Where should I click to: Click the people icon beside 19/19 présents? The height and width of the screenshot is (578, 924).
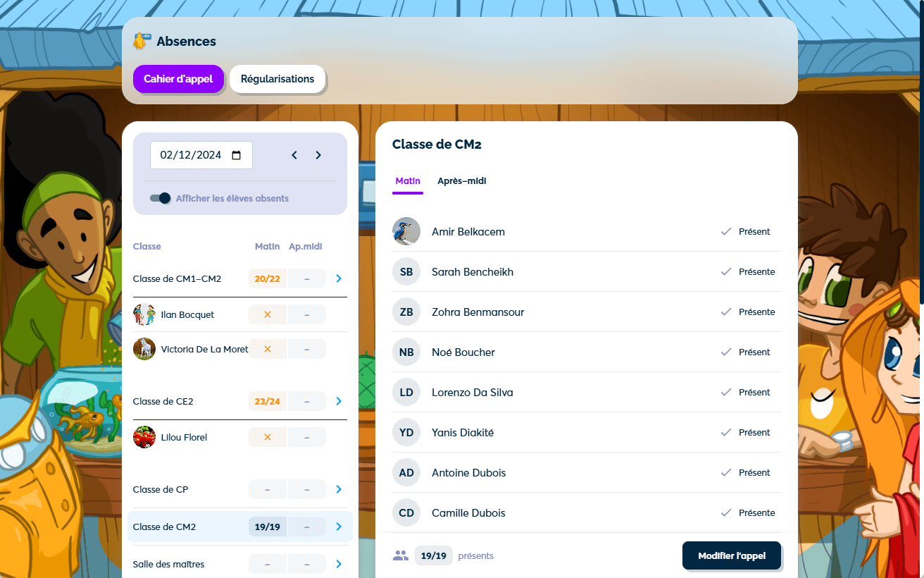tap(401, 555)
